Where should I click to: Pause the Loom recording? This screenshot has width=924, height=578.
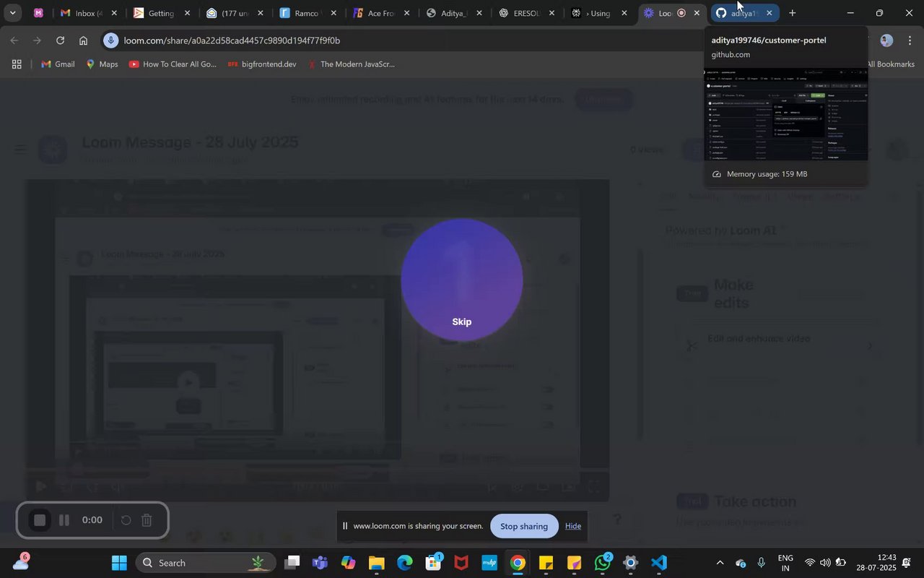pyautogui.click(x=64, y=520)
